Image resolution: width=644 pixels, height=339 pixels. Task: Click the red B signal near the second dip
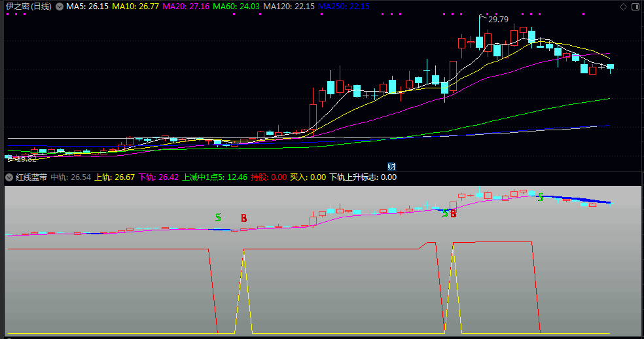click(x=453, y=213)
